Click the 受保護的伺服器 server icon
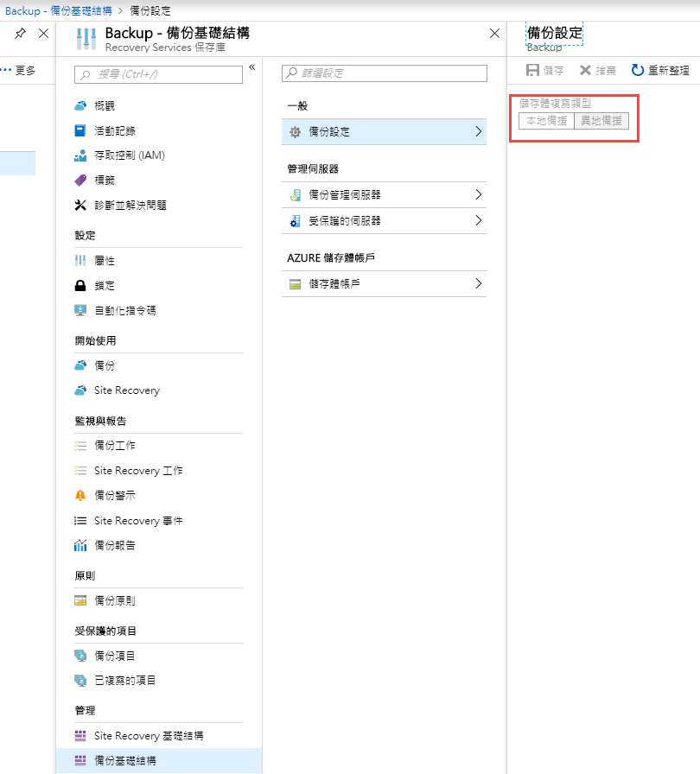The width and height of the screenshot is (700, 774). click(295, 220)
